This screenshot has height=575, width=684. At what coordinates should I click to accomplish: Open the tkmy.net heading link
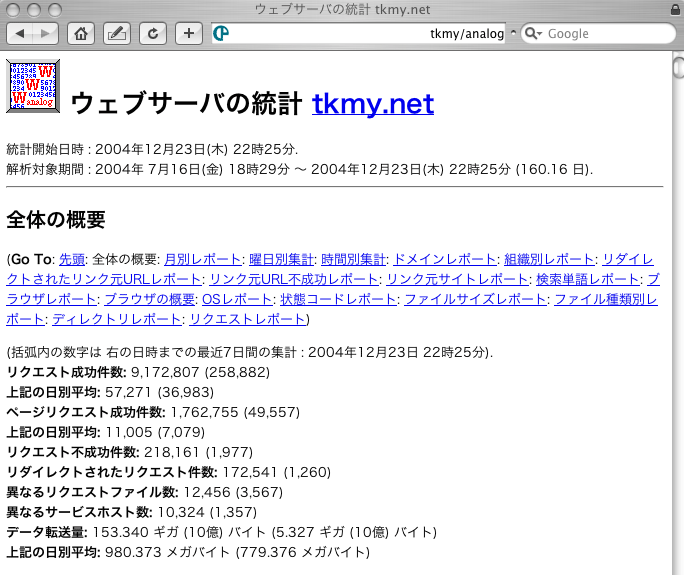pos(373,103)
